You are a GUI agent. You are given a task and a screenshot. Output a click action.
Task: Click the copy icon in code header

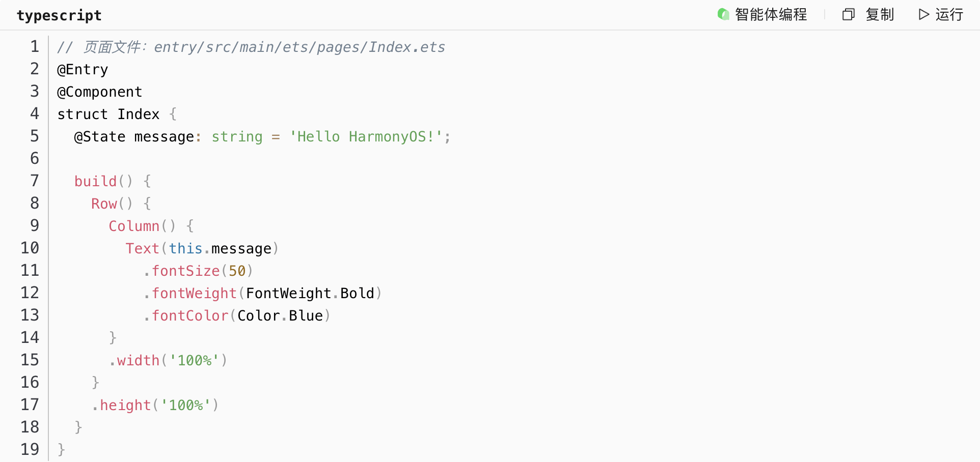coord(848,14)
